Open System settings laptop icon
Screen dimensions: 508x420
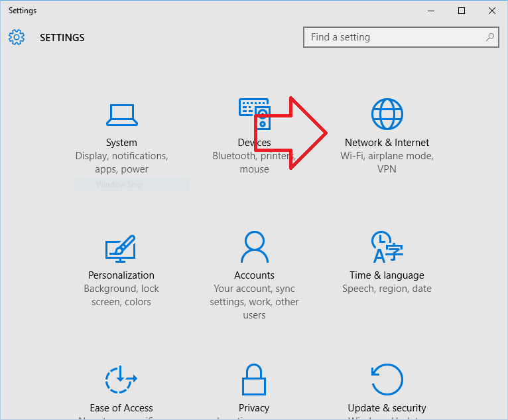[122, 115]
